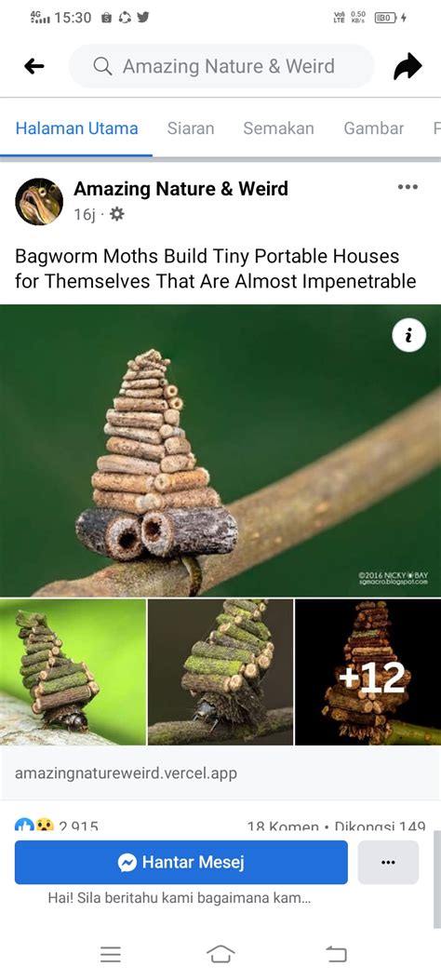
Task: Tap the share arrow icon
Action: point(408,66)
